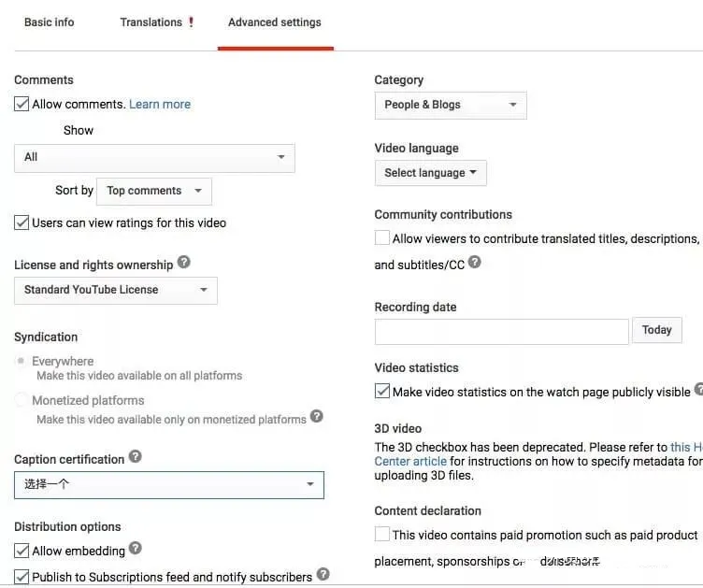Open the Learn more link for comments
The image size is (703, 588).
click(x=160, y=104)
